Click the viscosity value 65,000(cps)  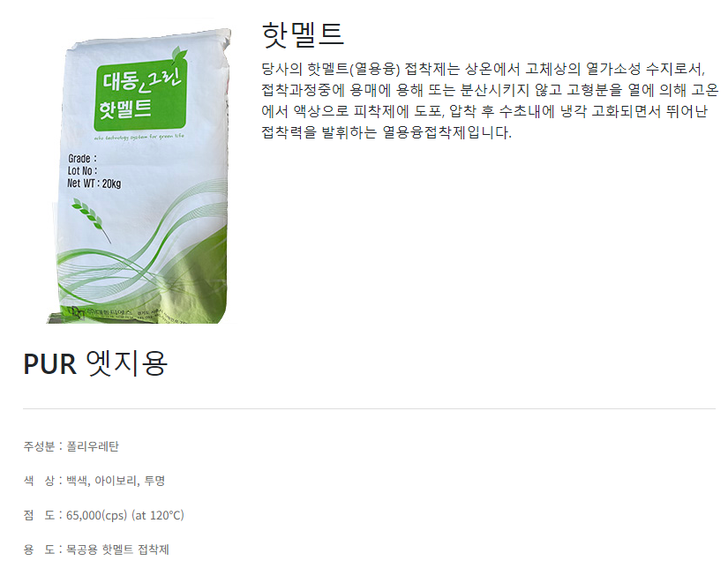tap(96, 515)
